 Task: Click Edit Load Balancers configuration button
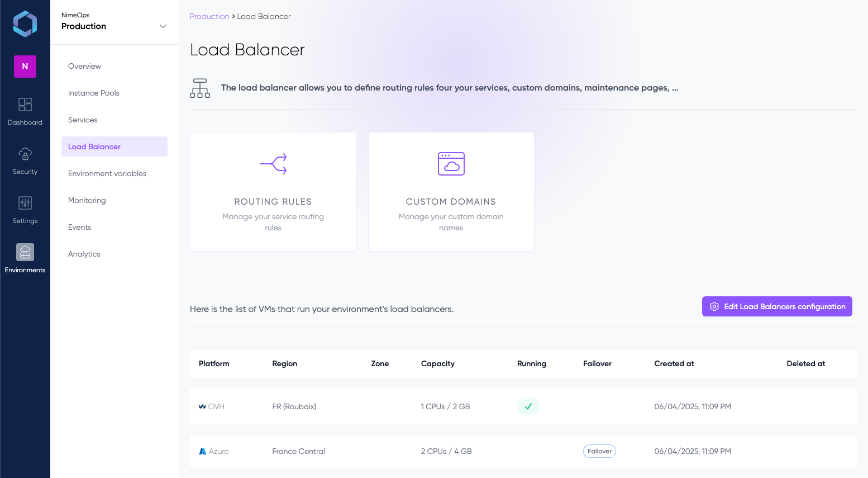[x=777, y=306]
